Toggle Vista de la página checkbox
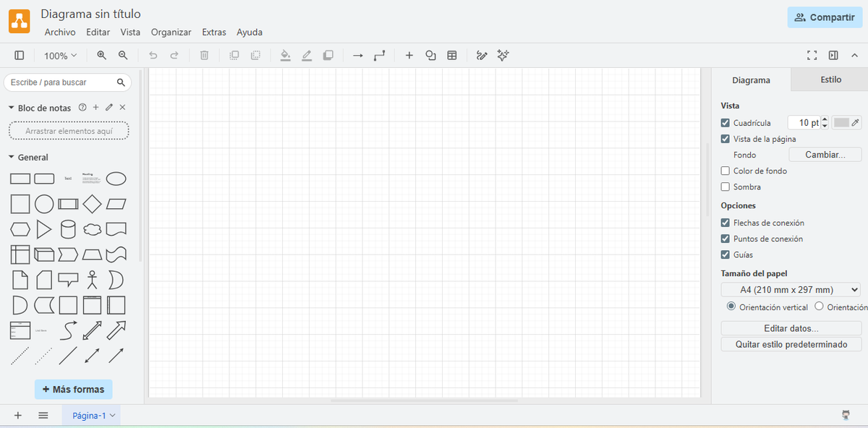 pos(726,139)
